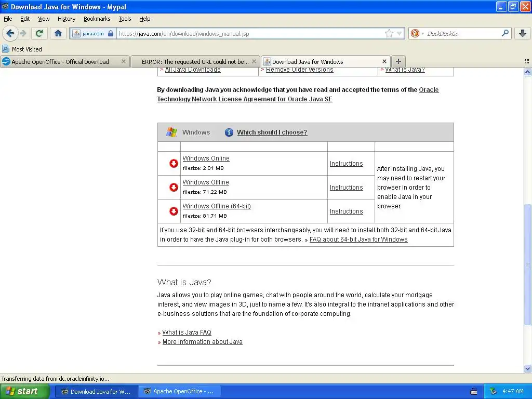The height and width of the screenshot is (399, 532).
Task: Click the address bar URL field
Action: (250, 33)
